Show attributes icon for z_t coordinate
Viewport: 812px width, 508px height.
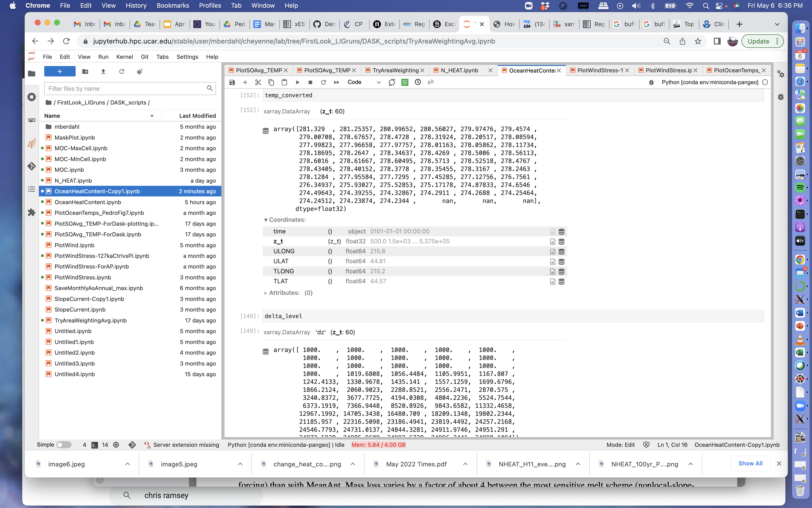pos(553,242)
